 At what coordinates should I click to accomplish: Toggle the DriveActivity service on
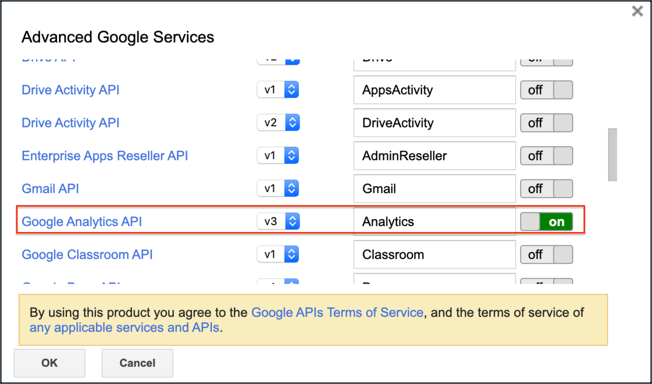(x=546, y=123)
